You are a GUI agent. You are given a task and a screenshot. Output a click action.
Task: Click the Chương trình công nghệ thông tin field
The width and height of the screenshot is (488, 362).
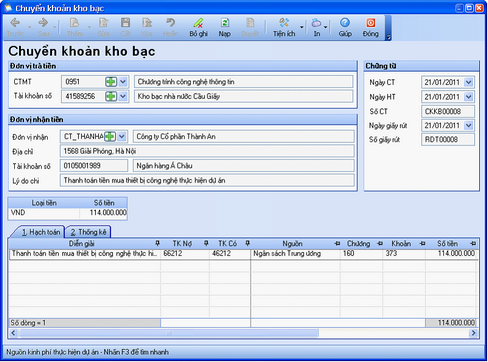243,82
